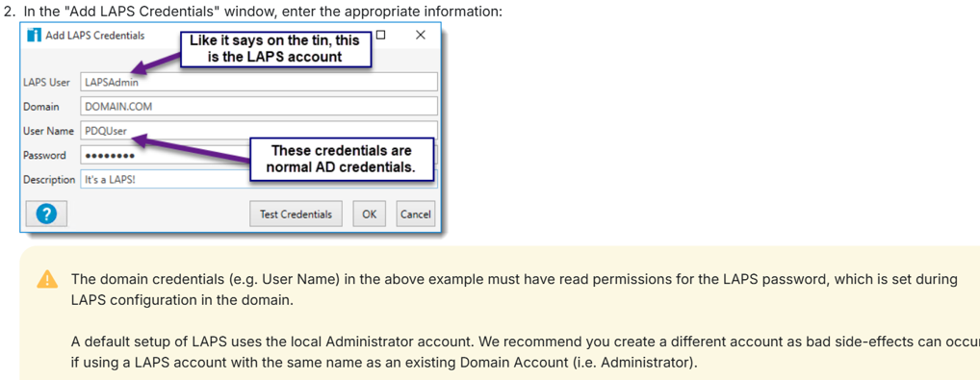Click the blue help question mark icon

point(46,214)
